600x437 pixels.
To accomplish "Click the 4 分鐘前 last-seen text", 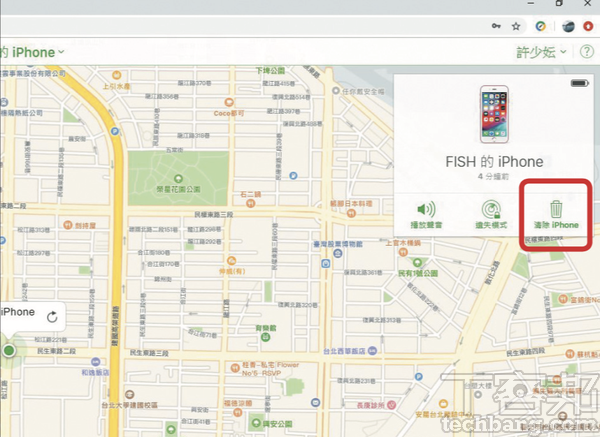I will [494, 176].
